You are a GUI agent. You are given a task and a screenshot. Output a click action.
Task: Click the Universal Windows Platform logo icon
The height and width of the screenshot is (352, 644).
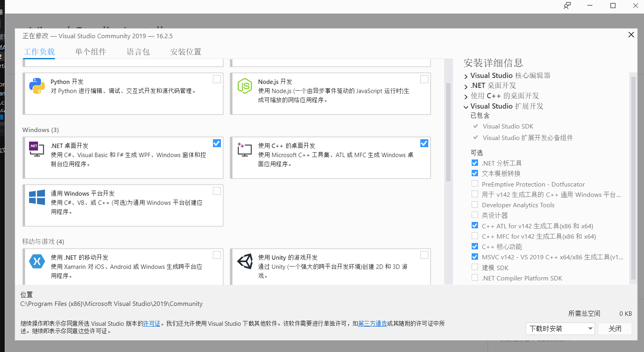point(37,197)
